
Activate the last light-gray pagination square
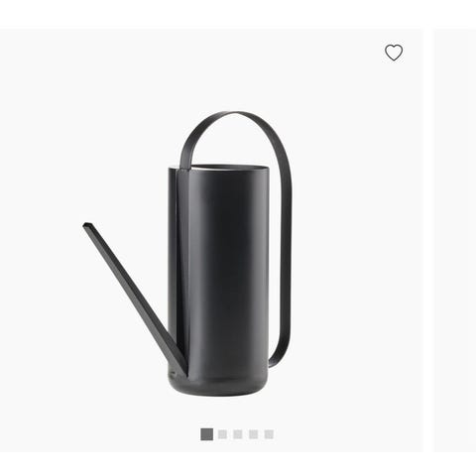click(269, 434)
